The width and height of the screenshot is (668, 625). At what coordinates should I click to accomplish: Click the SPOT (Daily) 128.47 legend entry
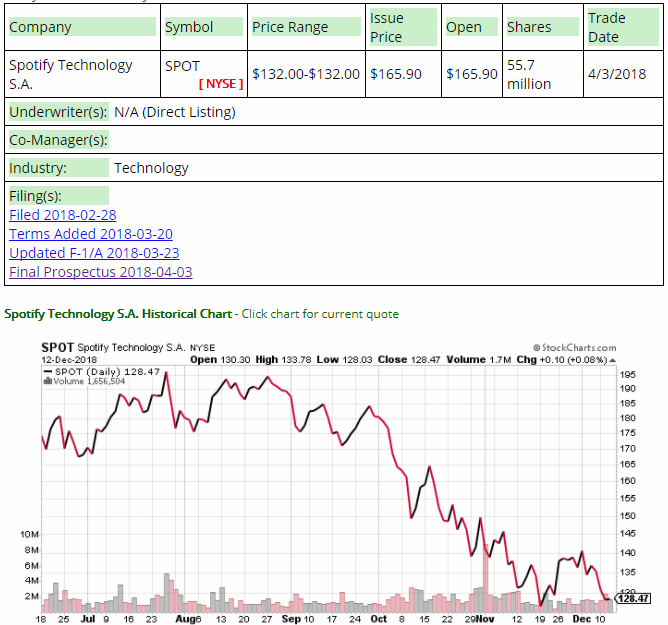click(x=102, y=372)
